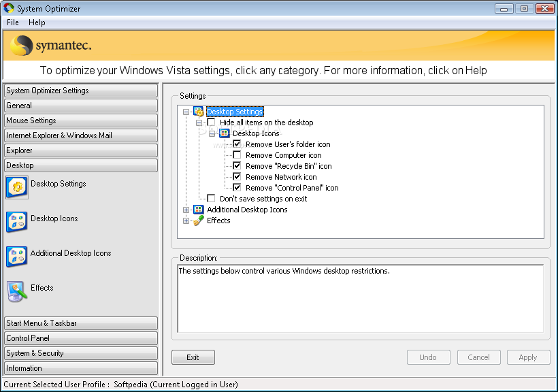Click the Undo button
The image size is (558, 392).
[x=429, y=357]
